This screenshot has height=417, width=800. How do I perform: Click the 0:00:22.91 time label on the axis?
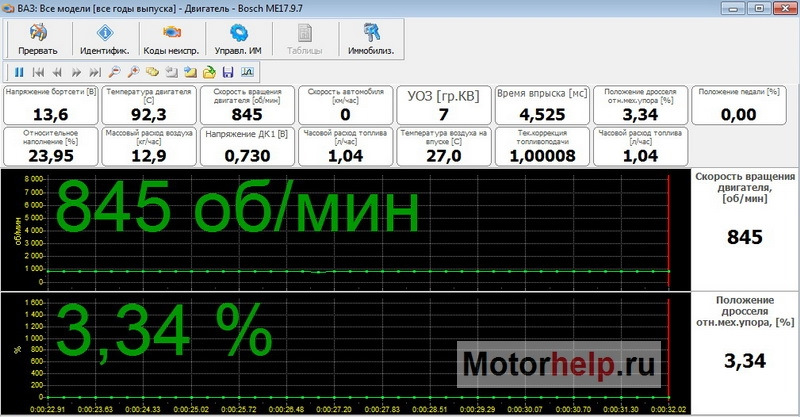(x=47, y=409)
